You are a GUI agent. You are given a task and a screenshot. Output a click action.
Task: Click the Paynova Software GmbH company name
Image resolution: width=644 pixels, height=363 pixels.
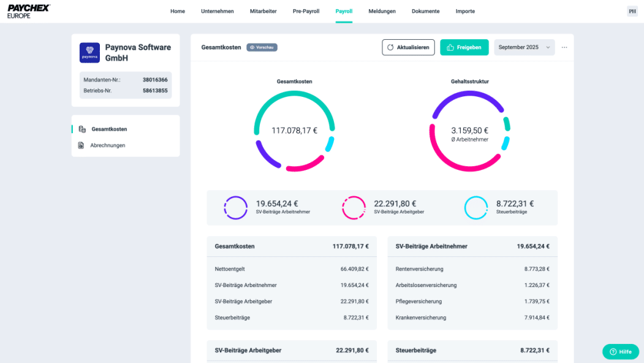tap(138, 53)
